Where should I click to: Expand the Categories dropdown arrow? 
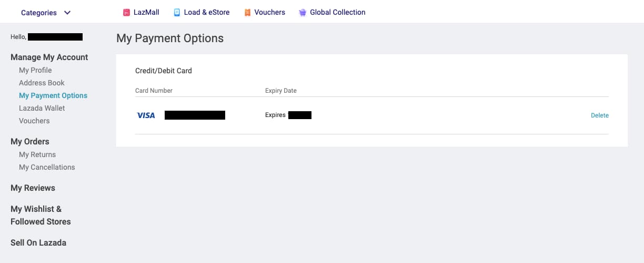(x=67, y=13)
